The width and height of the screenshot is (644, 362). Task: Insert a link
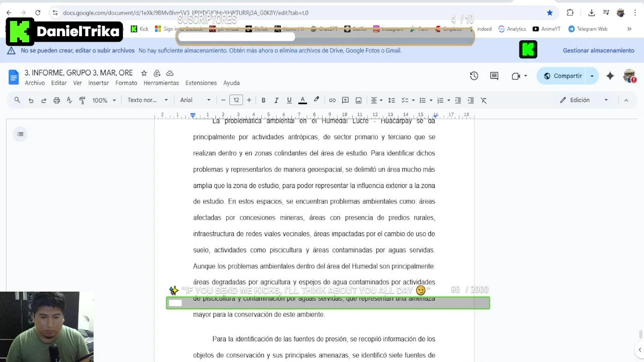coord(332,100)
